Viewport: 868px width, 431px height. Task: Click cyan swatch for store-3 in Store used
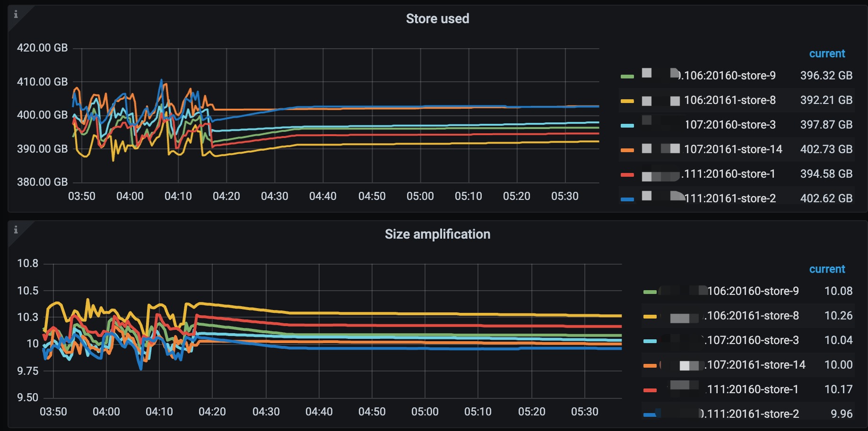(x=627, y=125)
